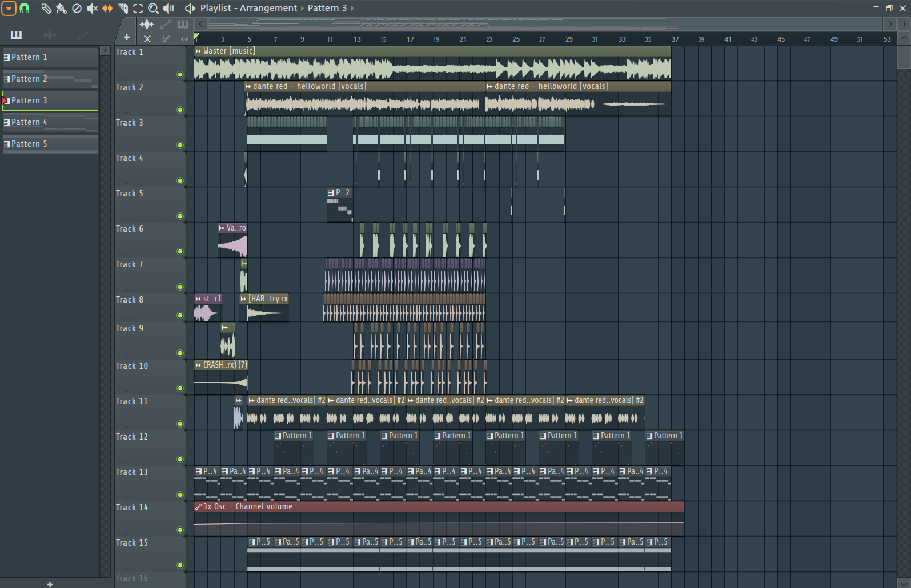Disable Track 15 with its green LED
Screen dimensions: 911x588
click(x=180, y=565)
